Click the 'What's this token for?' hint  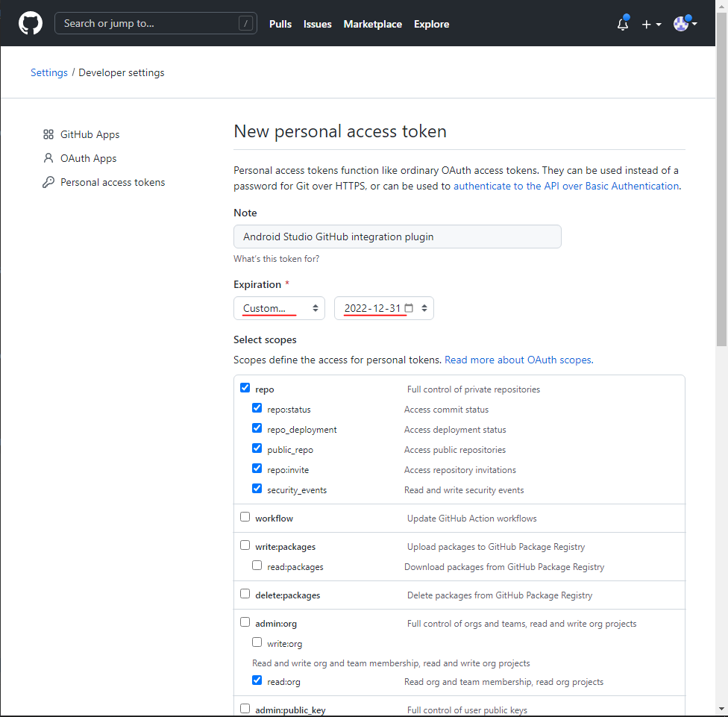click(276, 259)
